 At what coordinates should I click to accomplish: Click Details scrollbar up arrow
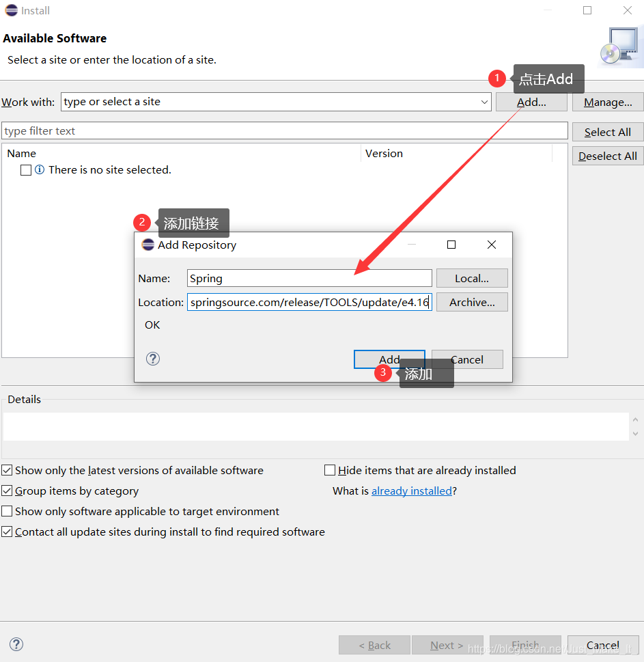[636, 419]
